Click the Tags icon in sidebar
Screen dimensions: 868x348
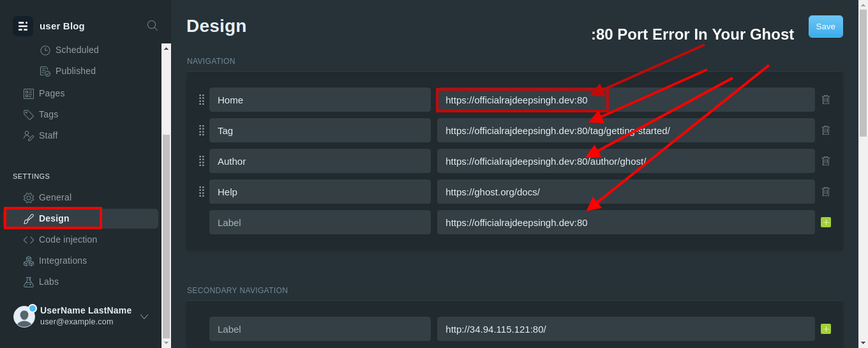pyautogui.click(x=29, y=114)
